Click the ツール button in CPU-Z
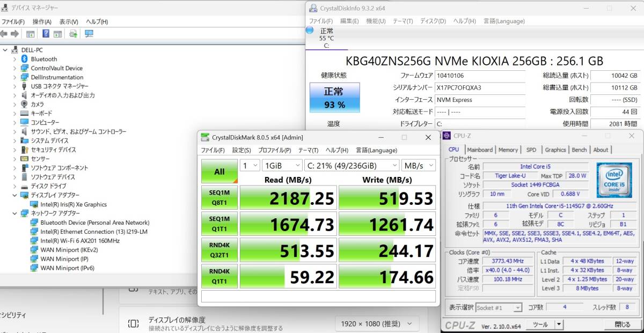This screenshot has width=644, height=333. 540,324
